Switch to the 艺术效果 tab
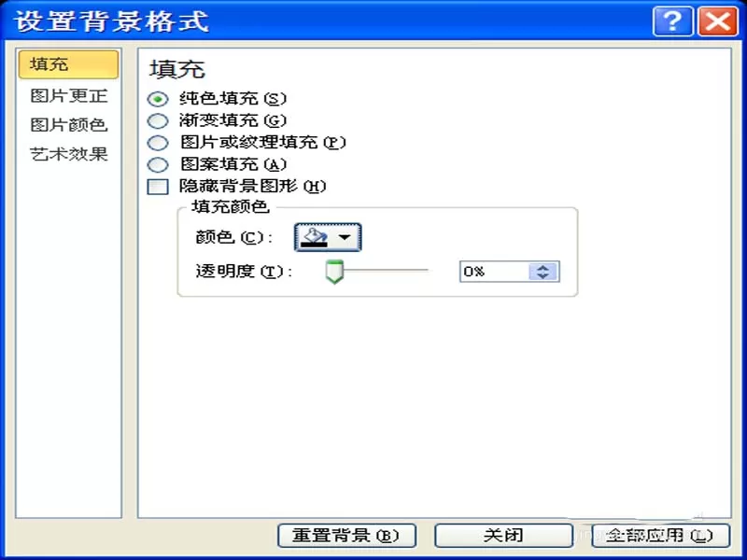Viewport: 747px width, 560px height. (x=68, y=154)
